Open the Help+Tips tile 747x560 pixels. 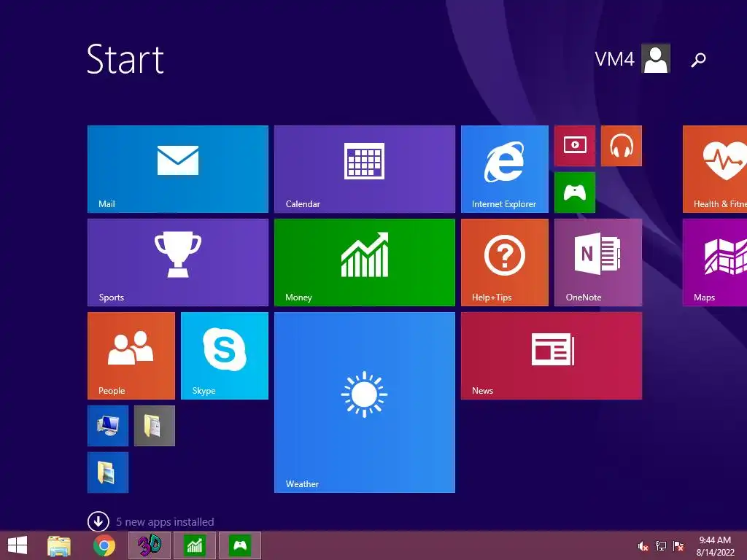pos(505,262)
